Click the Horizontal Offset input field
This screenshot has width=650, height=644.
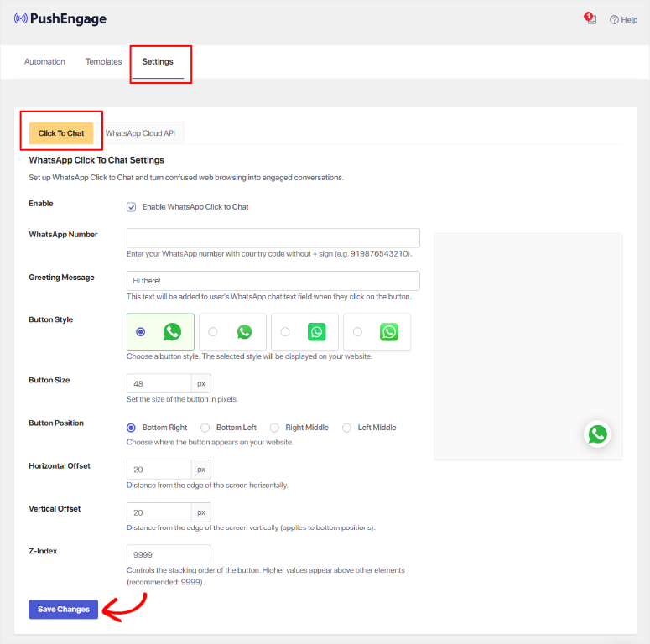pos(159,470)
